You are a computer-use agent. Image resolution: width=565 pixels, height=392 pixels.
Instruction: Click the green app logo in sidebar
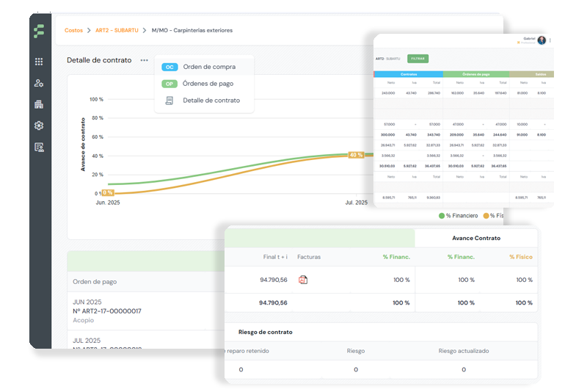click(x=39, y=31)
